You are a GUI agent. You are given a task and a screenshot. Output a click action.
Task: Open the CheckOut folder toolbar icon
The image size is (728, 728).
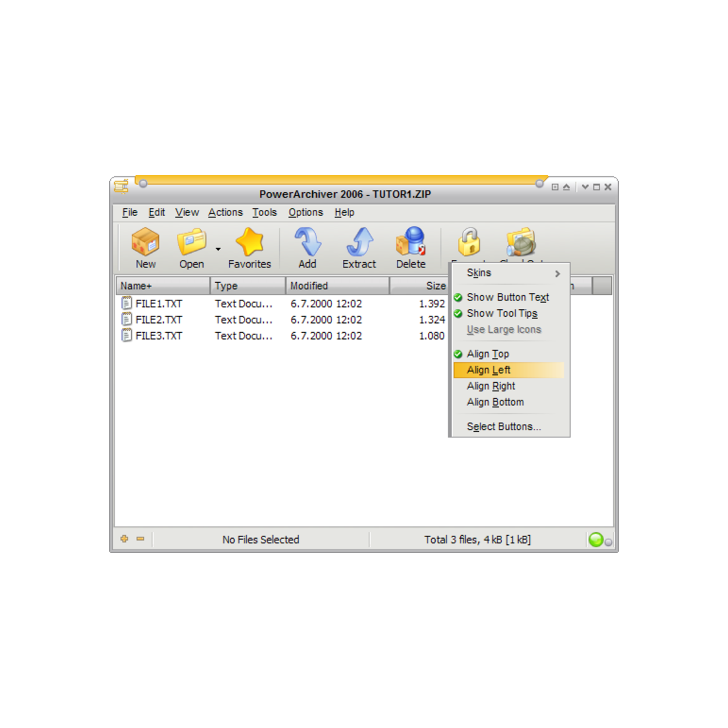coord(520,245)
